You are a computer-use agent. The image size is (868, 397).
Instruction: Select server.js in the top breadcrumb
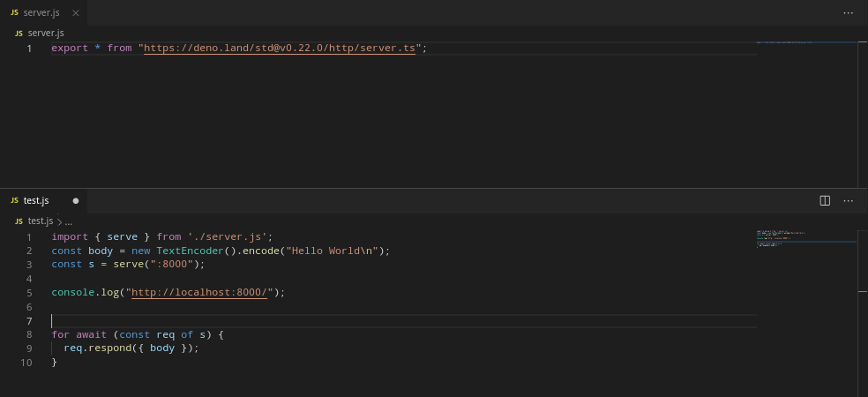46,34
